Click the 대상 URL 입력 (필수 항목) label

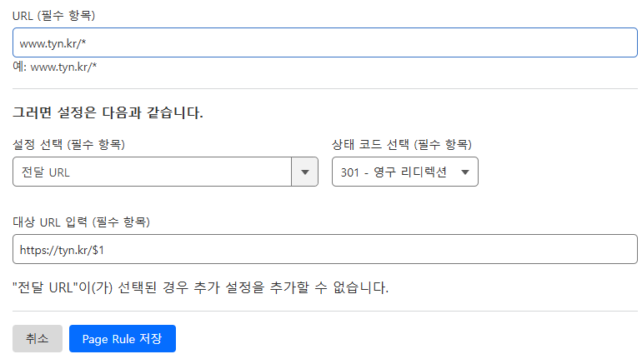click(x=81, y=222)
